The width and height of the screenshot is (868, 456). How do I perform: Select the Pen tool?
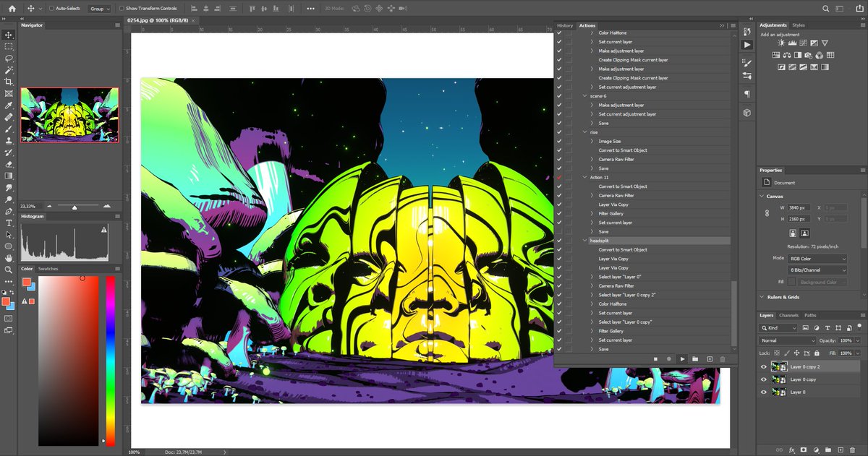point(9,211)
